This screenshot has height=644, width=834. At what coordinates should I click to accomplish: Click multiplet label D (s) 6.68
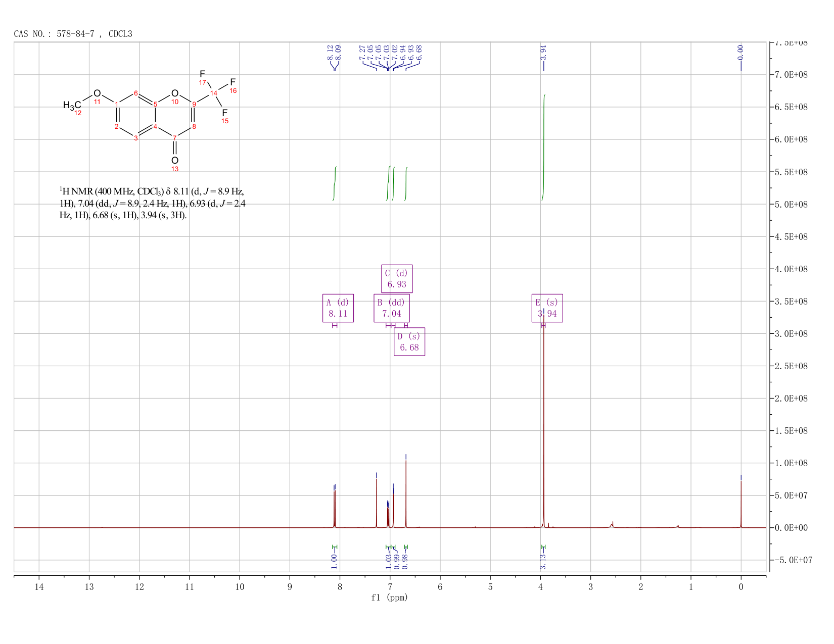pos(409,342)
